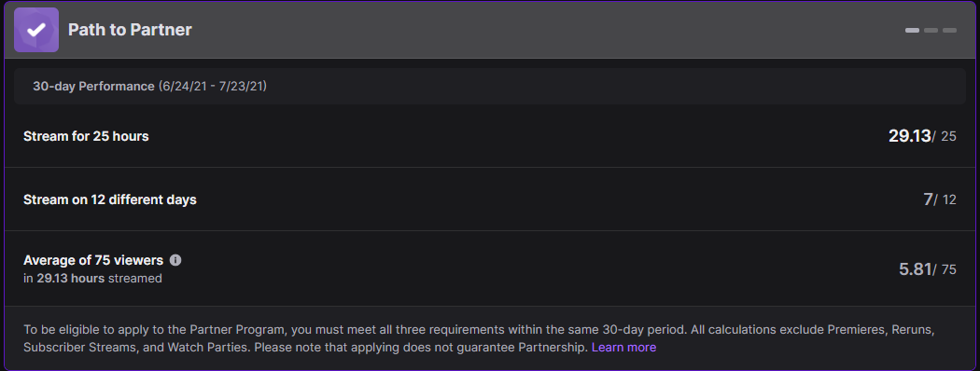Click the / 25 hours goal number

tap(945, 136)
